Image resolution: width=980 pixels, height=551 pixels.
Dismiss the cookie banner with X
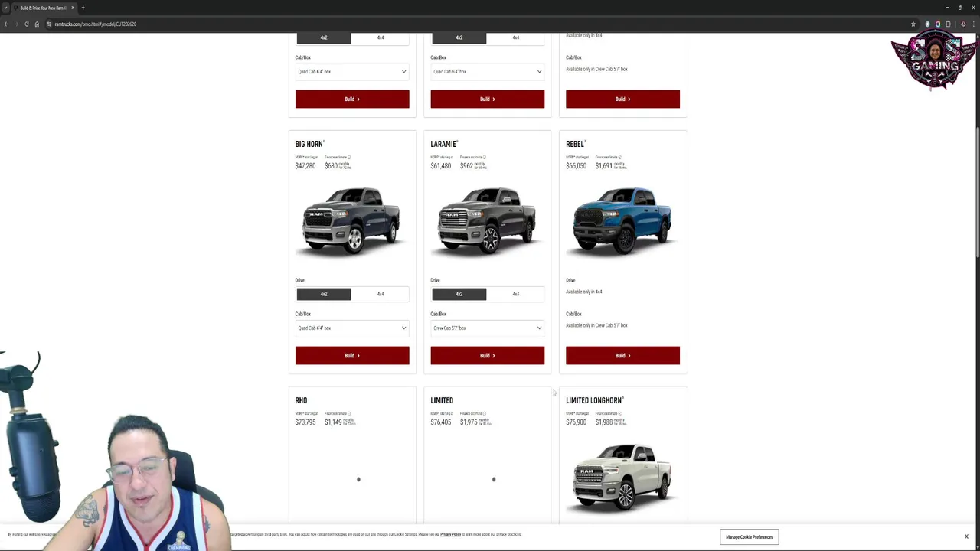(x=966, y=536)
